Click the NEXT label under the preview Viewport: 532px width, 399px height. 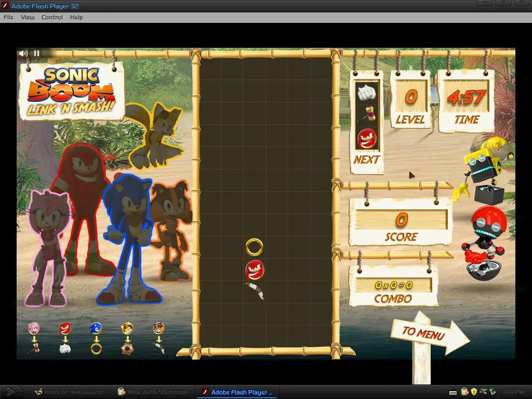pyautogui.click(x=366, y=160)
